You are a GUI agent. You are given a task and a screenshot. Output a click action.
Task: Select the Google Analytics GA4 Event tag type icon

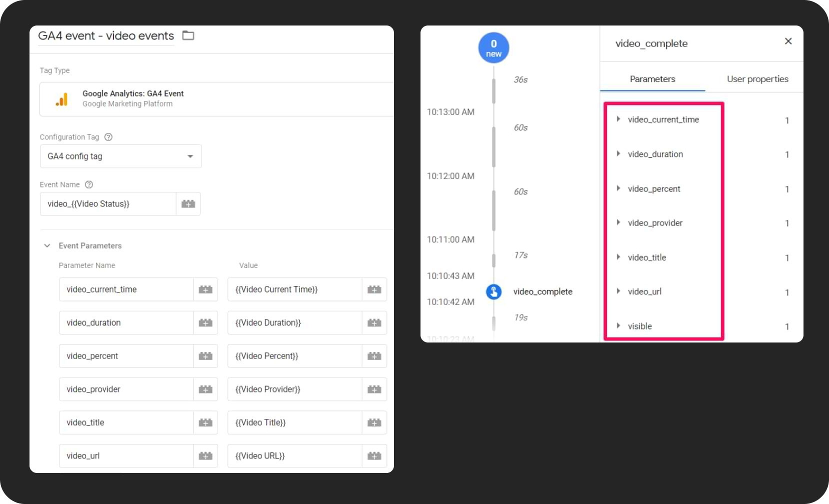point(61,99)
